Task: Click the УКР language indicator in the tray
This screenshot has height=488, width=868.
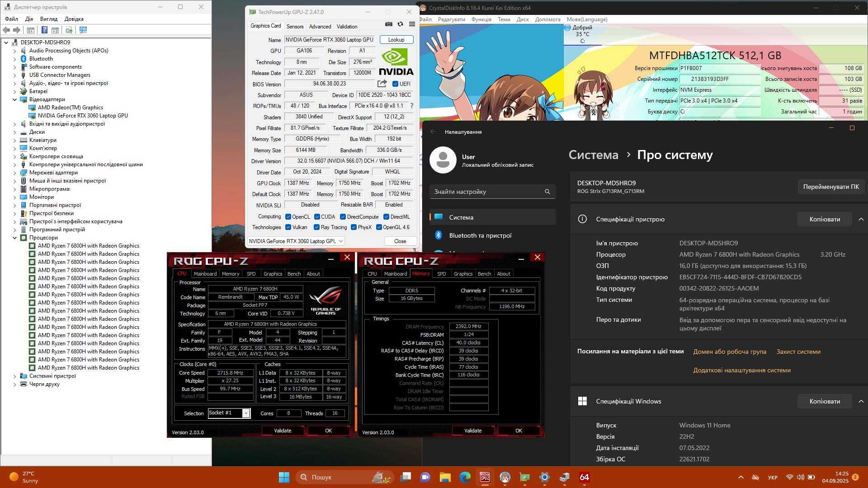Action: click(773, 477)
